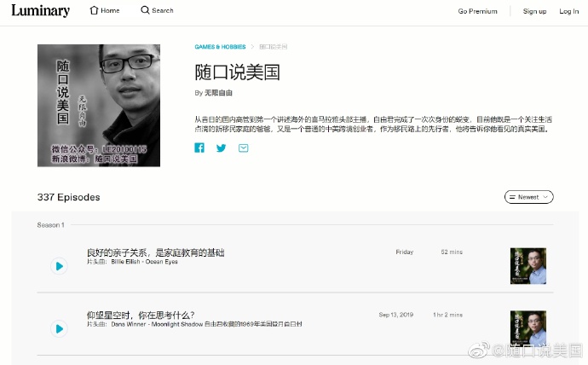The image size is (588, 365).
Task: Click the thumbnail of the Friday episode
Action: pos(528,266)
